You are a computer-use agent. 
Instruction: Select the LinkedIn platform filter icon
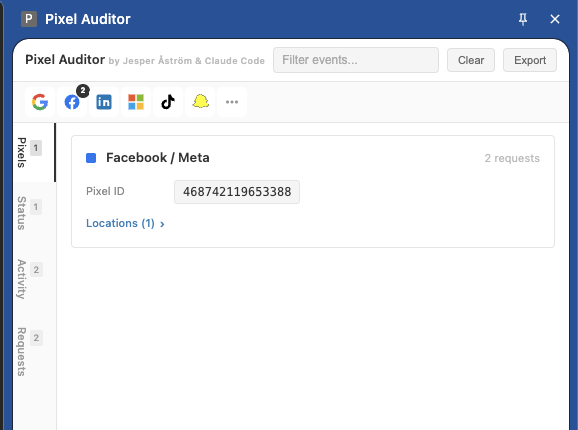pyautogui.click(x=104, y=102)
